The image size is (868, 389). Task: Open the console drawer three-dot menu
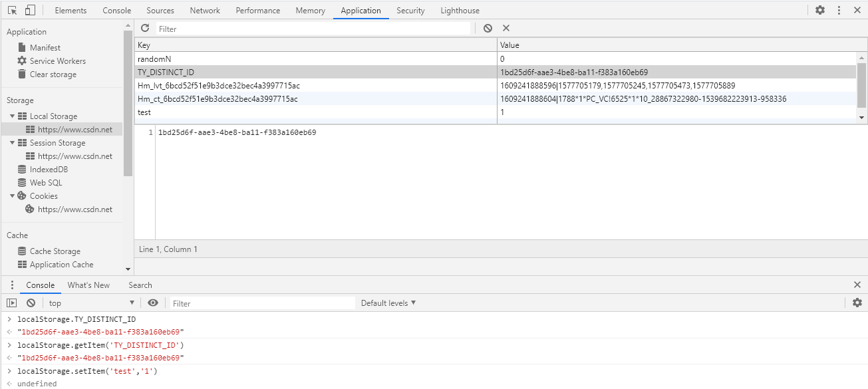(x=11, y=285)
